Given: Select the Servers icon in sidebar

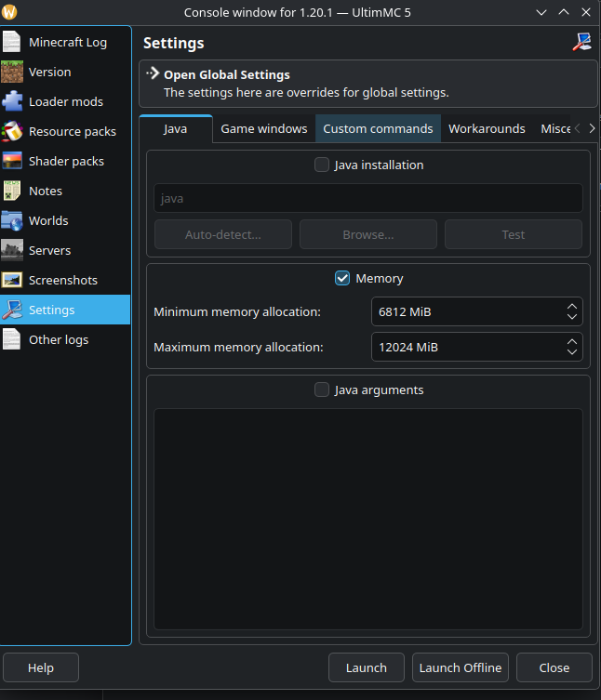Looking at the screenshot, I should click(11, 250).
